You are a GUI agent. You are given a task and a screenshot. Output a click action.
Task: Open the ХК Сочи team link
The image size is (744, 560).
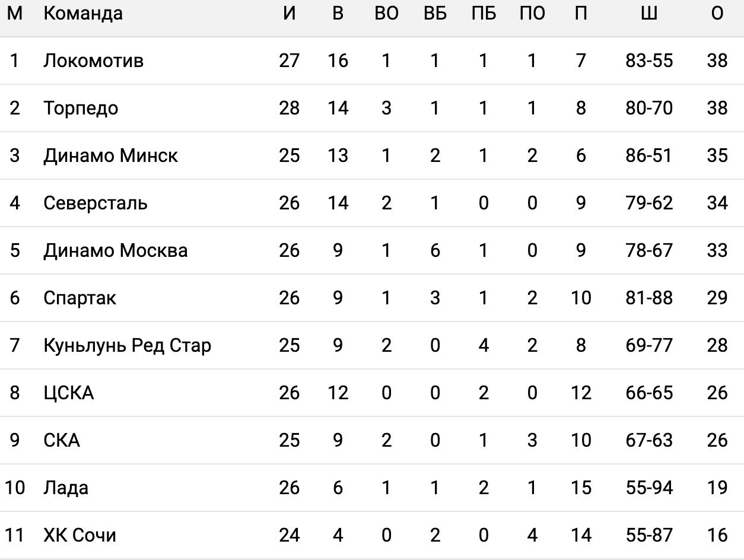click(x=80, y=535)
